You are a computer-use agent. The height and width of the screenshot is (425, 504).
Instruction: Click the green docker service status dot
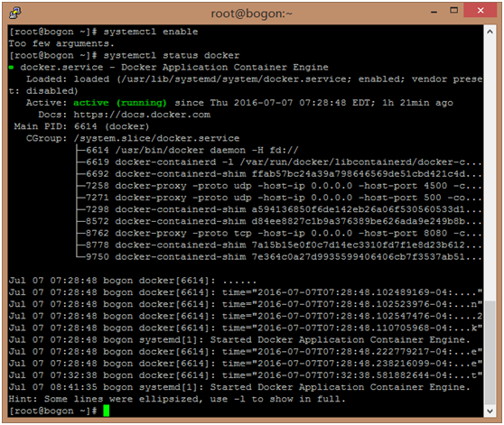pyautogui.click(x=12, y=68)
